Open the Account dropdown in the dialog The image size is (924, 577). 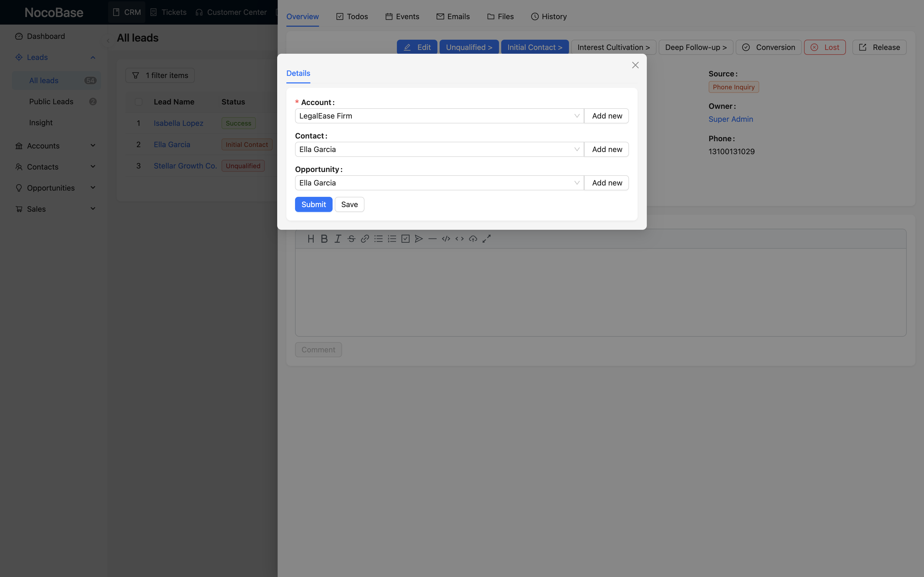[577, 116]
